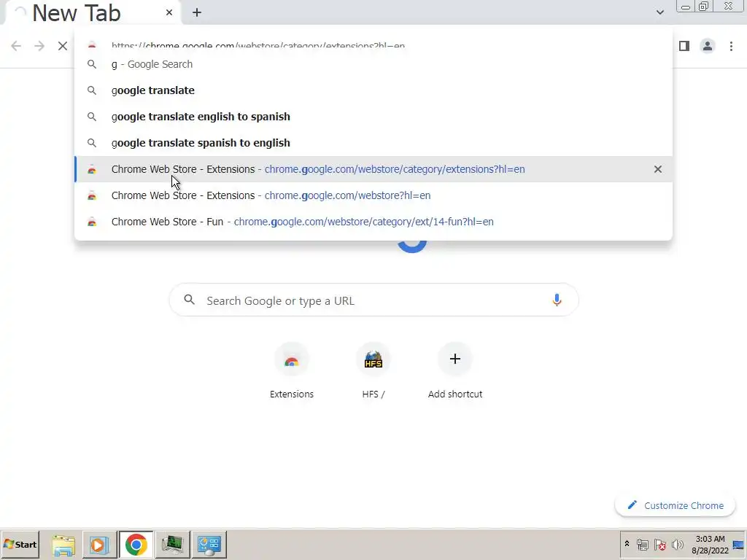Open a new tab with plus button
The width and height of the screenshot is (747, 560).
(x=197, y=12)
